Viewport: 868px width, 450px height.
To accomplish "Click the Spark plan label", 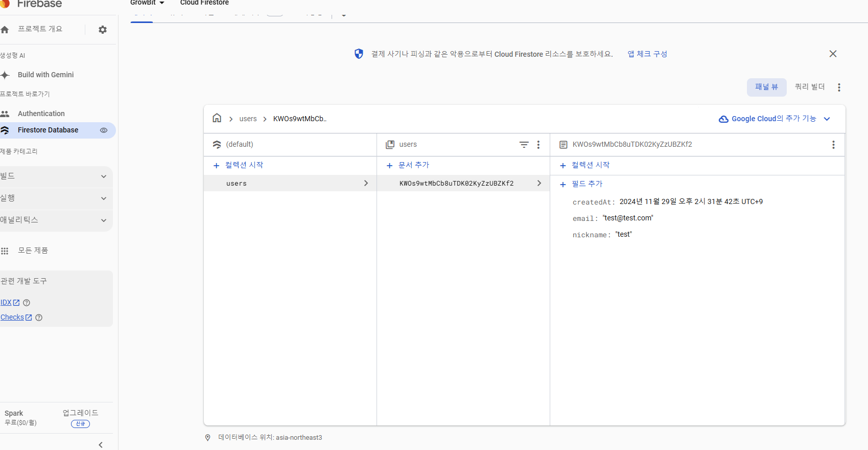I will coord(14,413).
